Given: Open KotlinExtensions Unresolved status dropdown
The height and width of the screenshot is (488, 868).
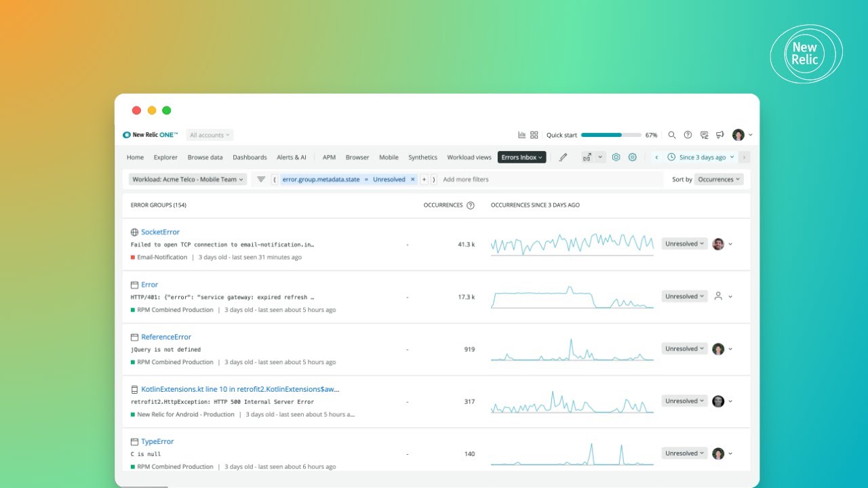Looking at the screenshot, I should (684, 401).
